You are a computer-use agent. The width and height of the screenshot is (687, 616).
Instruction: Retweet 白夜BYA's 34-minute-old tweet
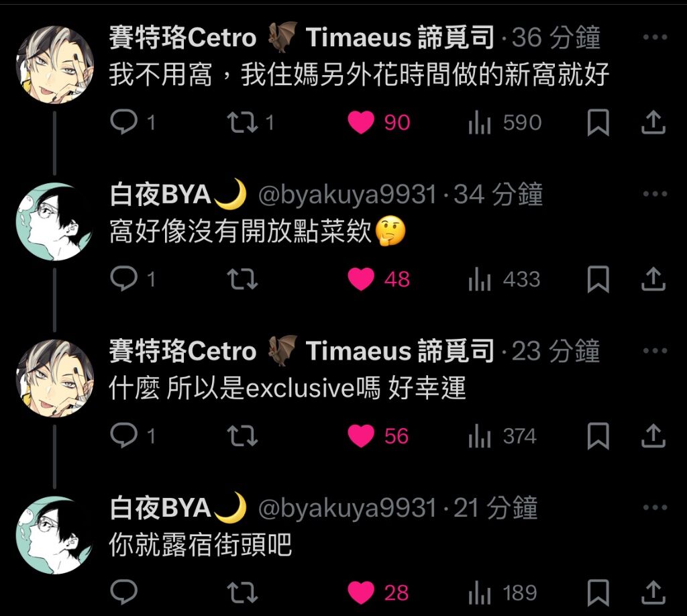242,279
